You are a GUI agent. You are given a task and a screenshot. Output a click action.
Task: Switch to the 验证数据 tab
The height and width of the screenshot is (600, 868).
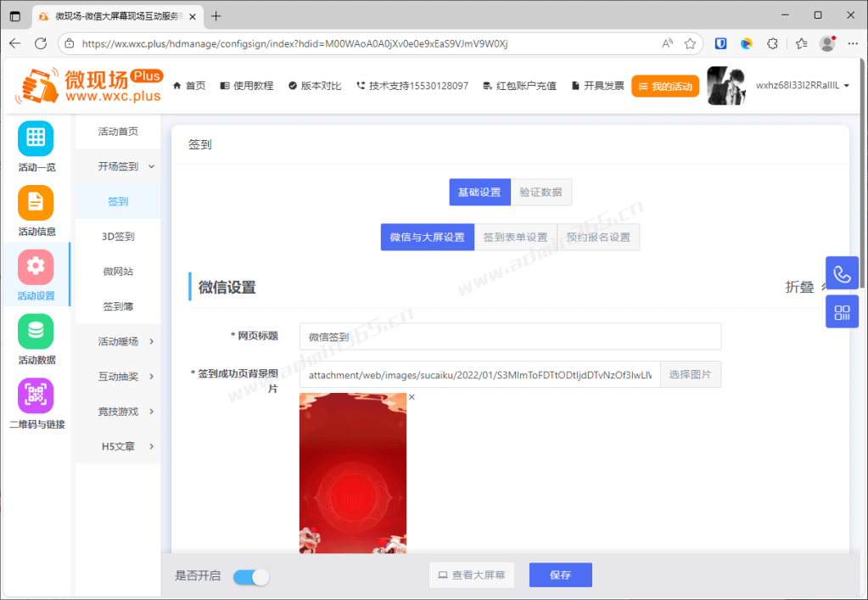541,192
